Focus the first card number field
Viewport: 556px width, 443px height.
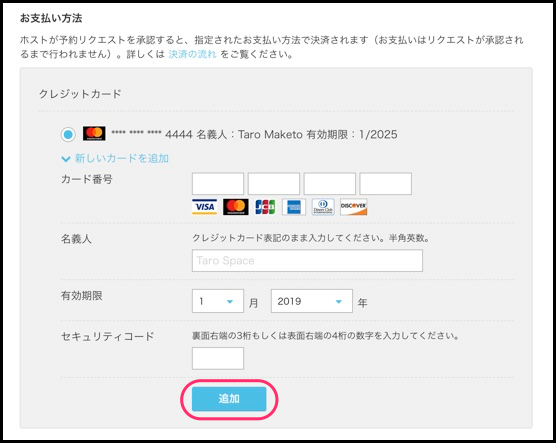tap(218, 184)
